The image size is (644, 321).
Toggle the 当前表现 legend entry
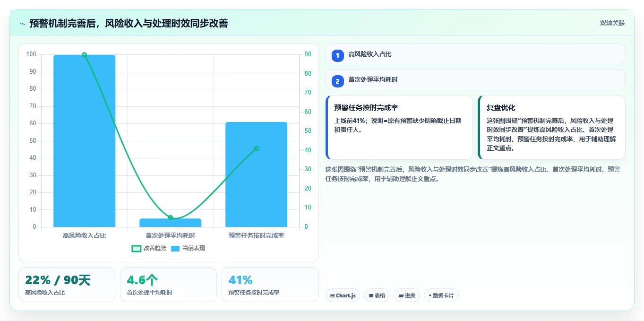(x=188, y=248)
